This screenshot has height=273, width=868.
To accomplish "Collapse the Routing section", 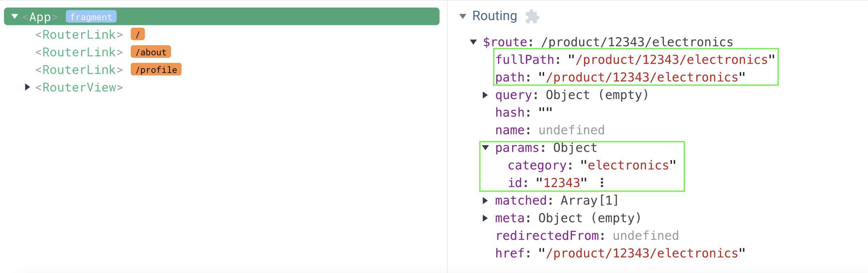I will (x=463, y=16).
